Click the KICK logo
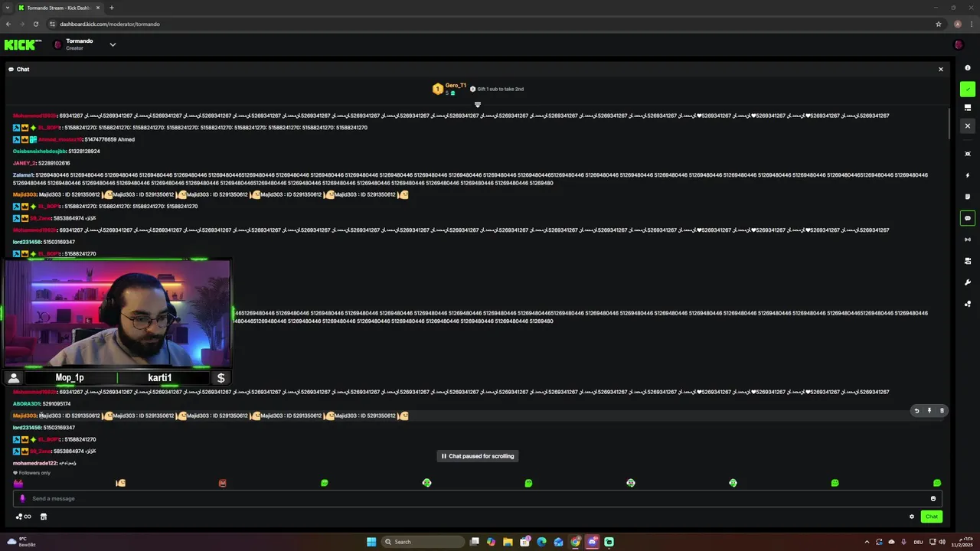 (x=22, y=45)
